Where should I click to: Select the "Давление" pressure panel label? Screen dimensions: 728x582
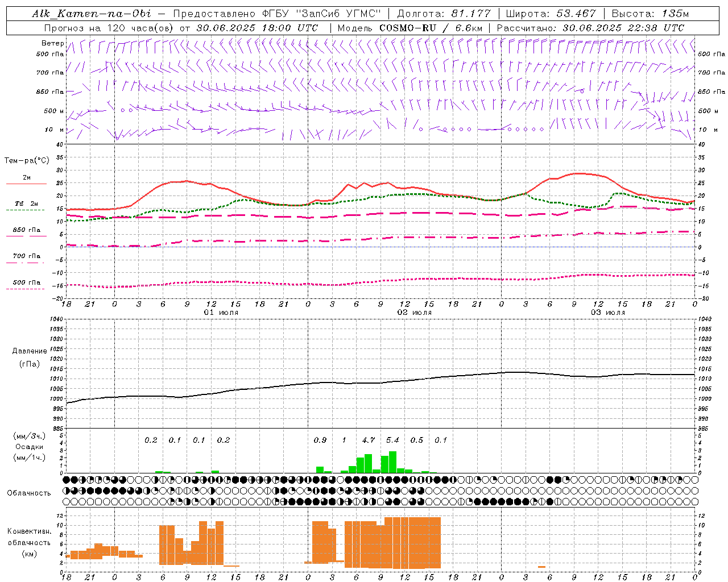coord(30,351)
